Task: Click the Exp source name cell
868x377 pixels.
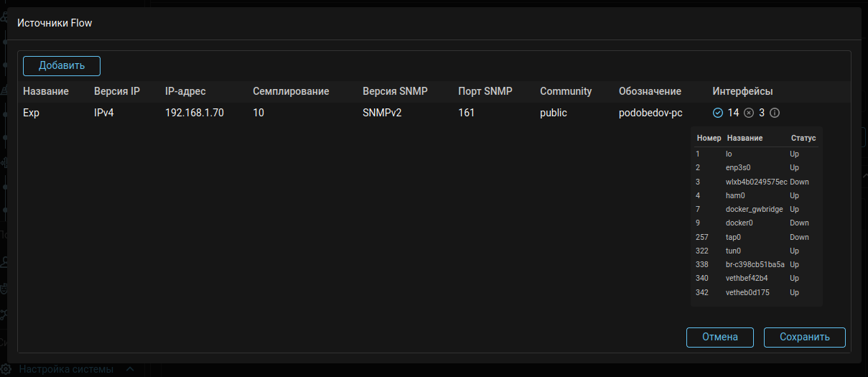Action: (x=31, y=113)
